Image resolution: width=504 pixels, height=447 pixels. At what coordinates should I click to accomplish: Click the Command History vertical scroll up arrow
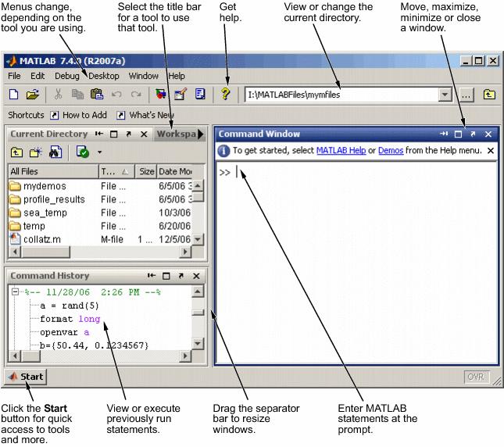(198, 291)
